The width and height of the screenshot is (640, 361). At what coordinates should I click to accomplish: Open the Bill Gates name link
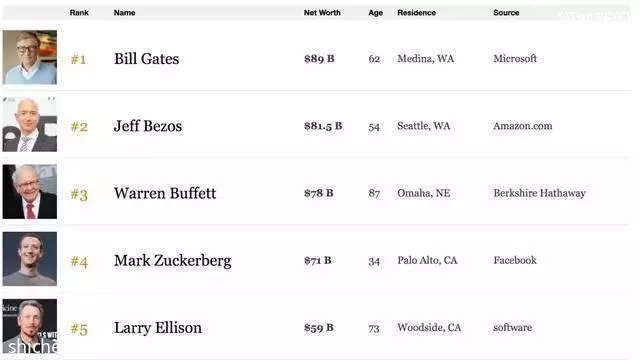click(147, 59)
